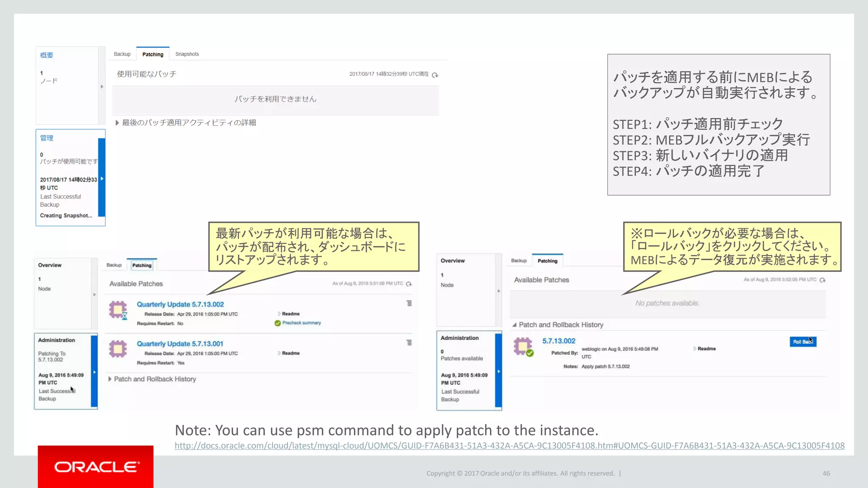Click the Roll Back button
Image resolution: width=868 pixels, height=488 pixels.
click(803, 342)
